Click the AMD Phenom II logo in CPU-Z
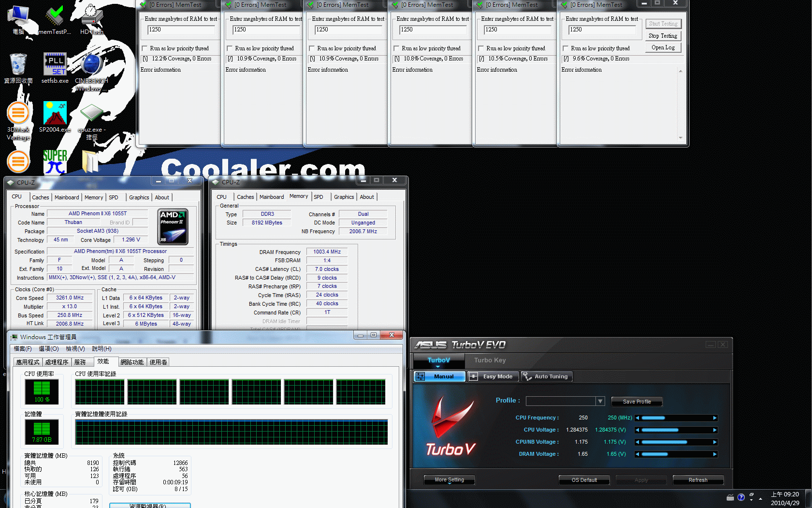This screenshot has height=508, width=812. click(x=173, y=226)
